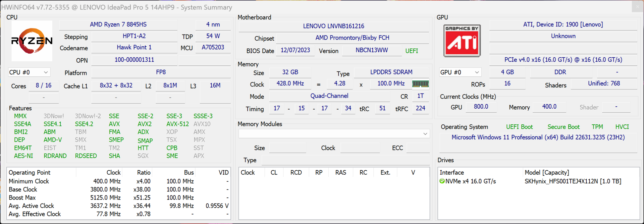
Task: Click the AVX-512 feature label
Action: 177,124
